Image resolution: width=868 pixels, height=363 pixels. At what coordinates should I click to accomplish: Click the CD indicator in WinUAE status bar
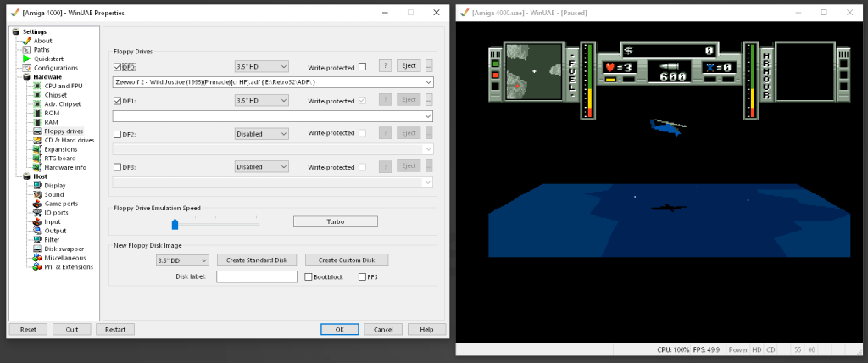coord(771,349)
